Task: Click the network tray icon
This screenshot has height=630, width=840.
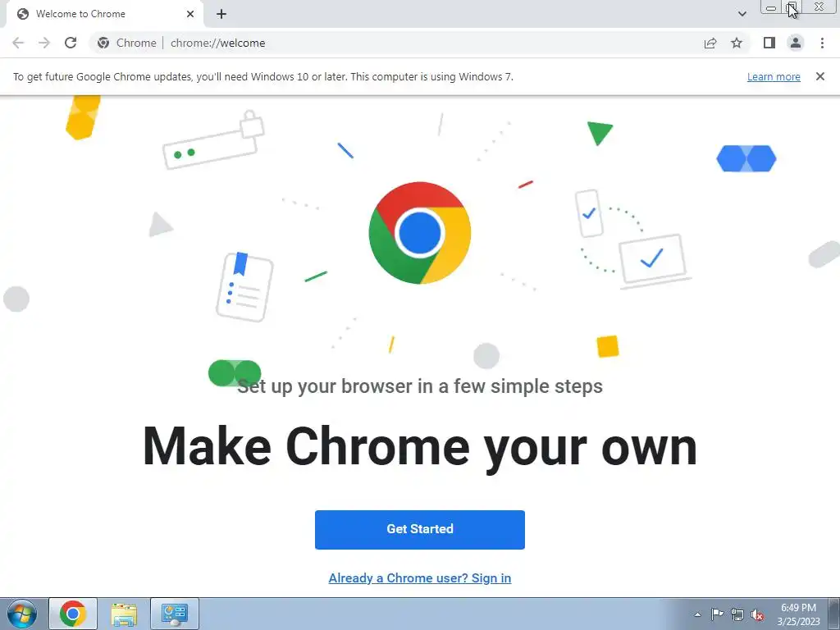Action: point(737,614)
